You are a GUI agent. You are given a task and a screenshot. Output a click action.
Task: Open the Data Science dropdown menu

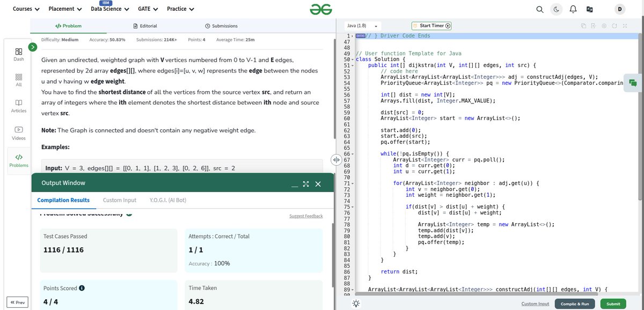click(110, 9)
